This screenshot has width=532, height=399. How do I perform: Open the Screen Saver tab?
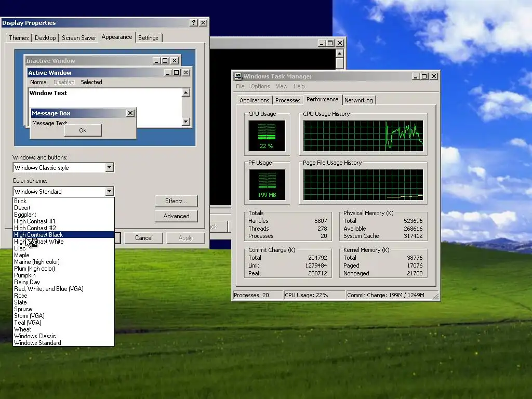tap(79, 37)
